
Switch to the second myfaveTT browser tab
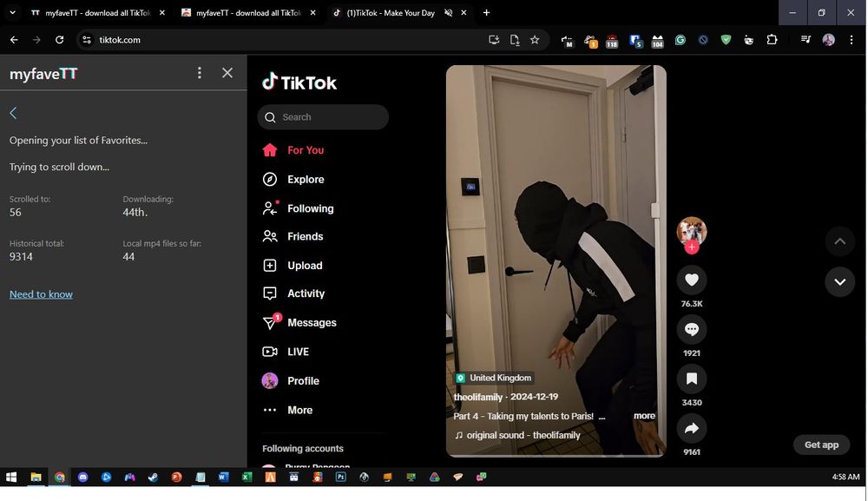coord(247,13)
